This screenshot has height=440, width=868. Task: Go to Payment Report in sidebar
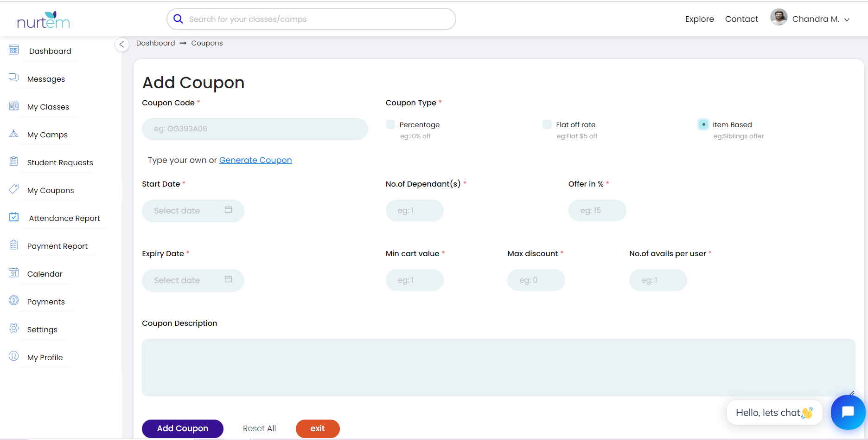[x=57, y=246]
